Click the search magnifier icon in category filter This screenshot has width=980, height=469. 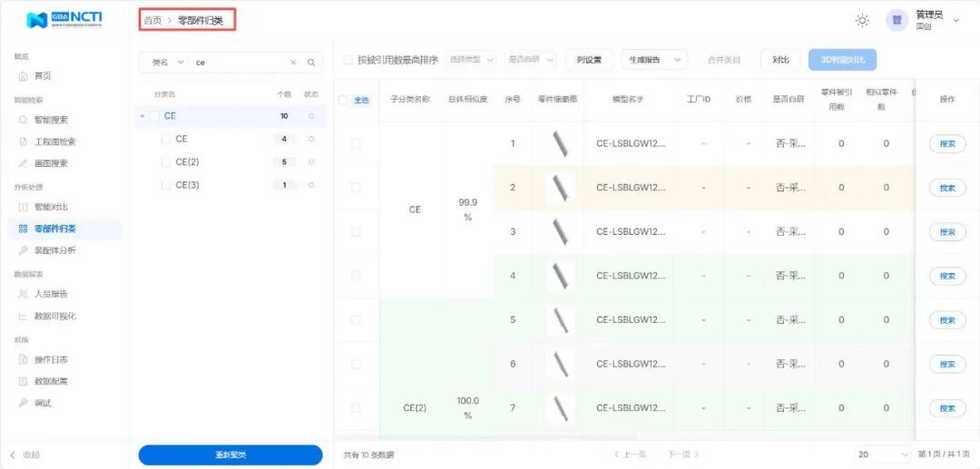(x=311, y=63)
